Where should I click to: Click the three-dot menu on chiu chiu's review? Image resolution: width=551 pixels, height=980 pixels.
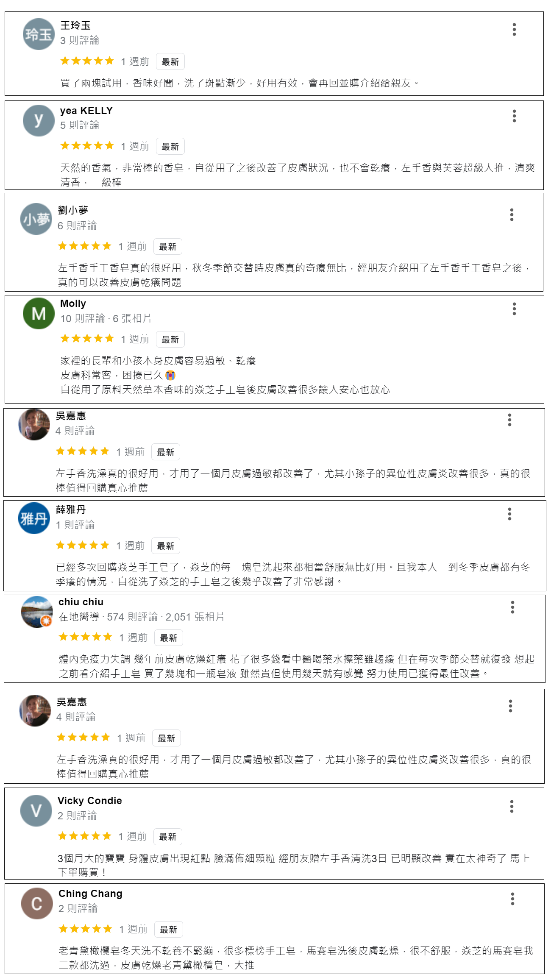(x=512, y=607)
